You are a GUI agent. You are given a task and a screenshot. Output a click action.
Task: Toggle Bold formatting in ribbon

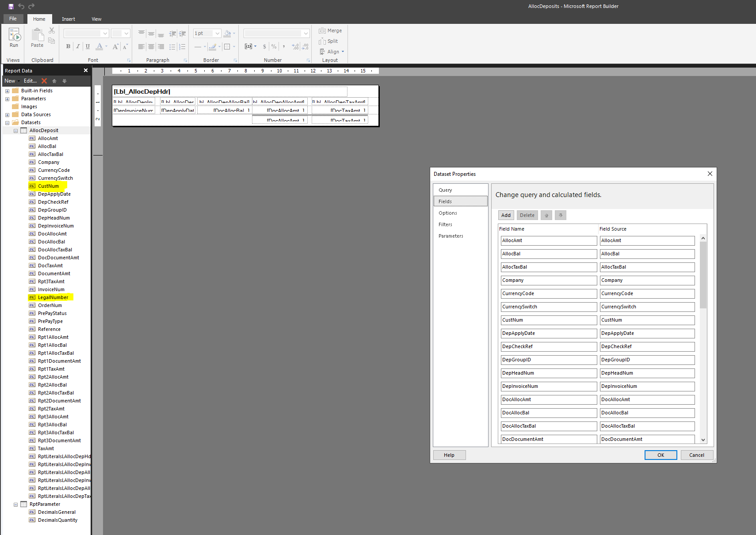[68, 46]
